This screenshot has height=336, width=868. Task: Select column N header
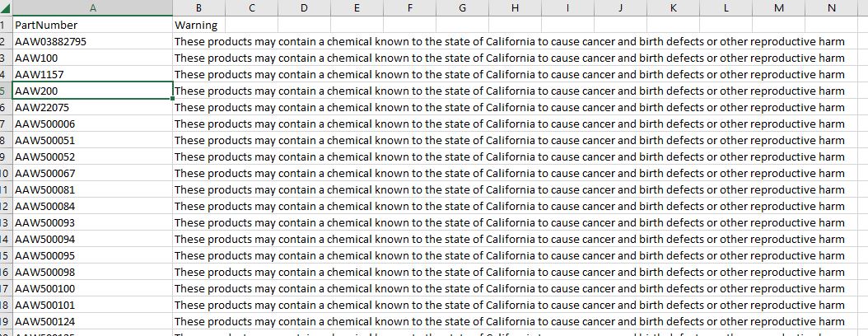point(832,7)
